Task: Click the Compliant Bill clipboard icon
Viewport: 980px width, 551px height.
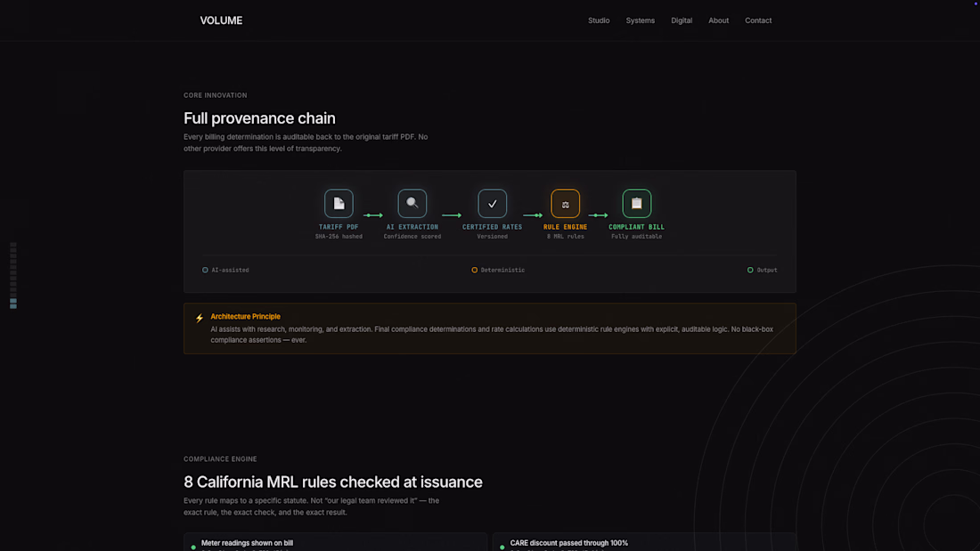Action: click(637, 204)
